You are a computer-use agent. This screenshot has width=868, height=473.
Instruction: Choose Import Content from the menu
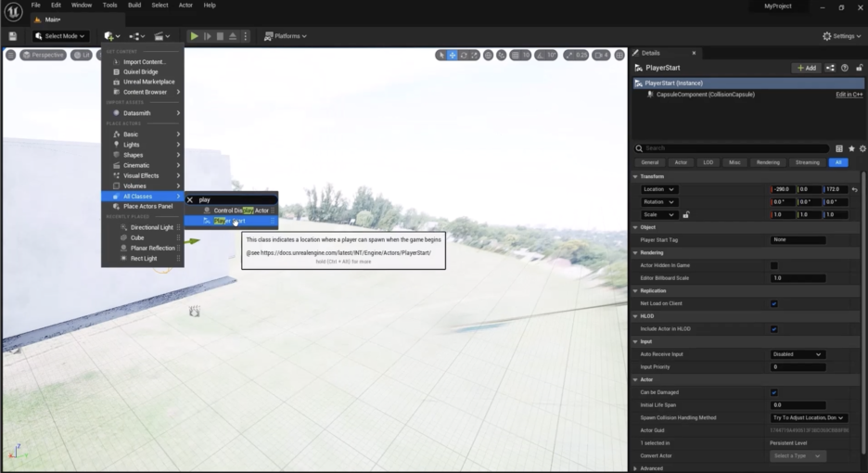click(x=143, y=62)
